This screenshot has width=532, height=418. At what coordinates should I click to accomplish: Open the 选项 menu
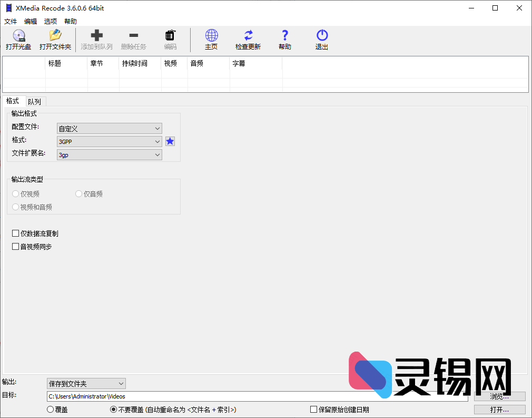click(50, 21)
